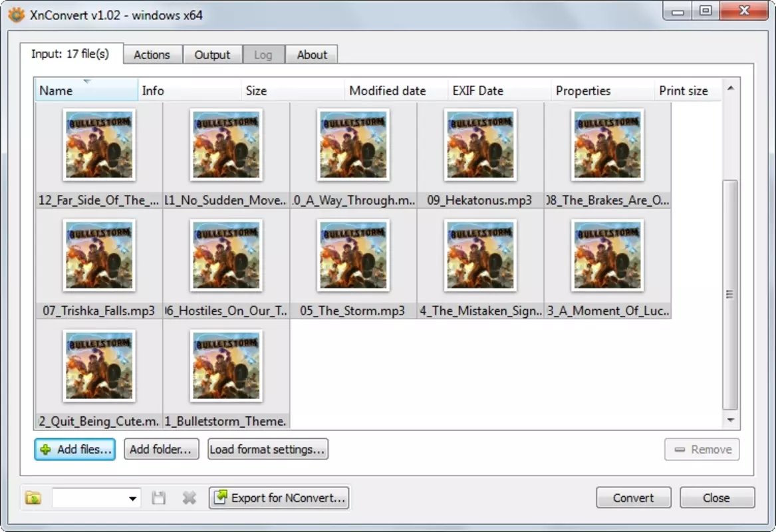Select the 10_A_Way_Through thumbnail

click(353, 145)
